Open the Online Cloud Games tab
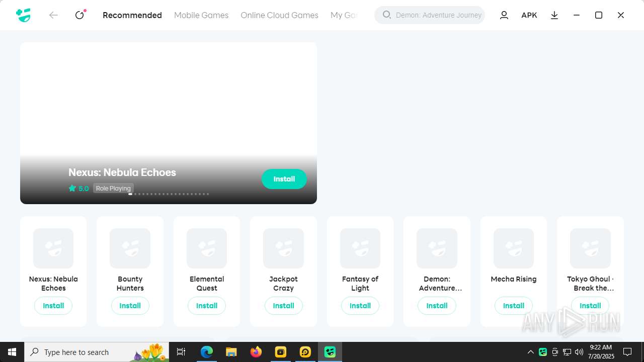Viewport: 644px width, 362px height. 279,15
